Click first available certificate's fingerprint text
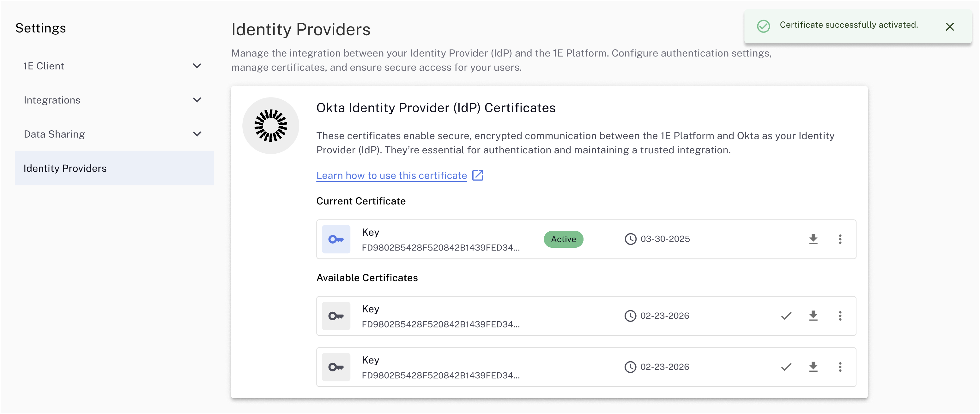Screen dimensions: 980x414 (440, 324)
